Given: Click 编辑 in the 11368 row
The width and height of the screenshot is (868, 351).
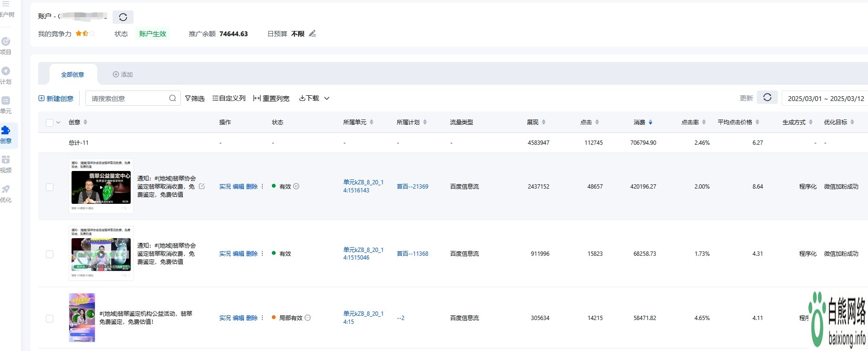Looking at the screenshot, I should tap(238, 253).
